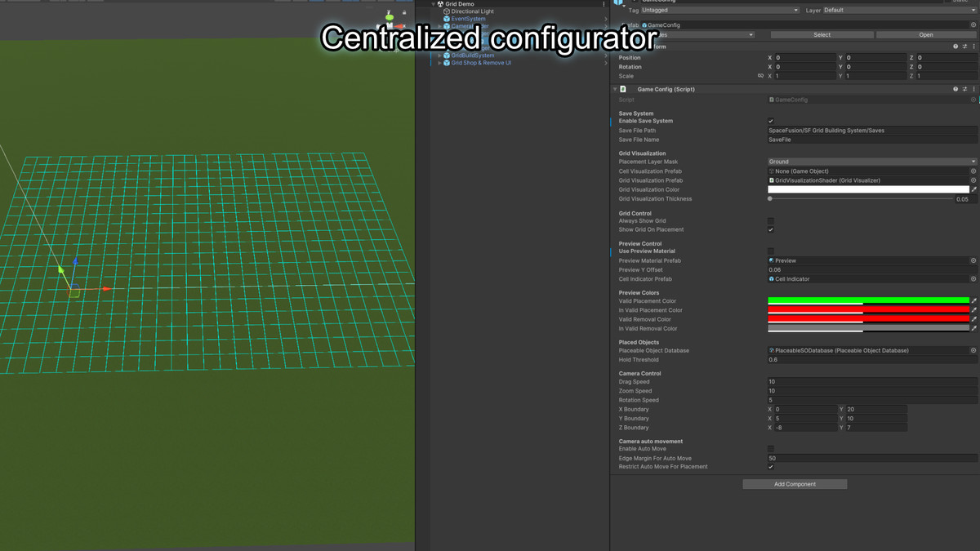Use eyedropper for In Valid Placement Color

[973, 310]
